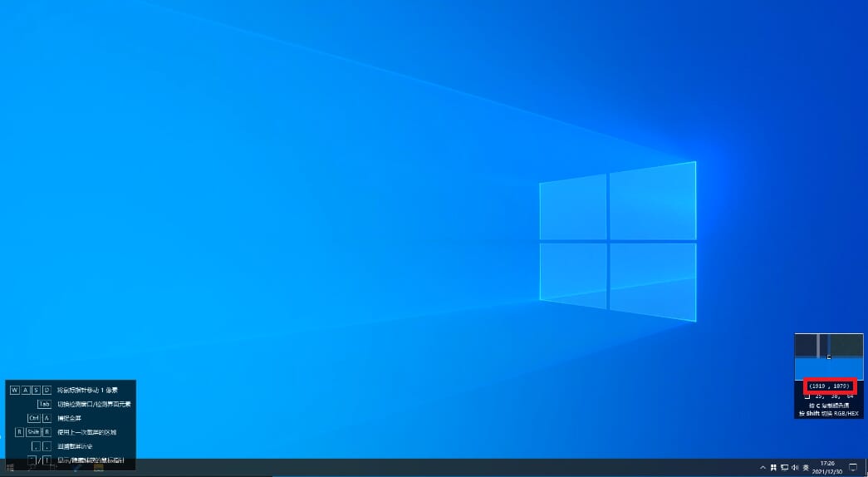This screenshot has width=868, height=477.
Task: Click the Ctrl key label in hint panel
Action: pyautogui.click(x=34, y=418)
